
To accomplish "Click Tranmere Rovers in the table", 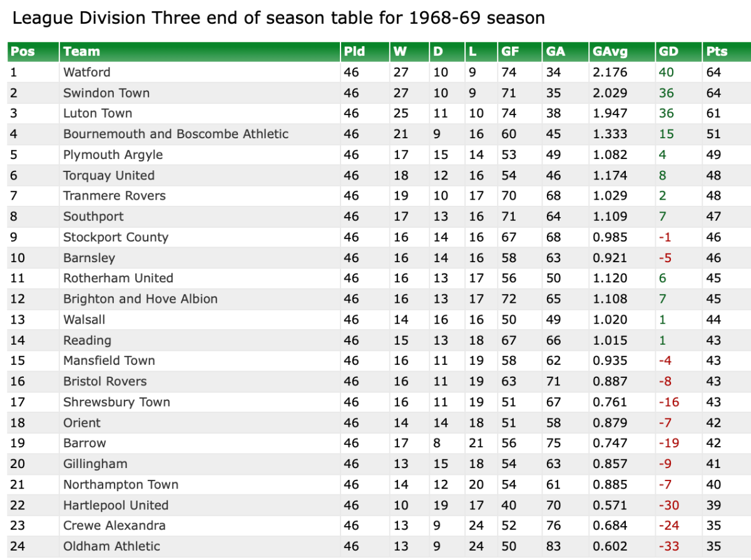I will point(115,196).
